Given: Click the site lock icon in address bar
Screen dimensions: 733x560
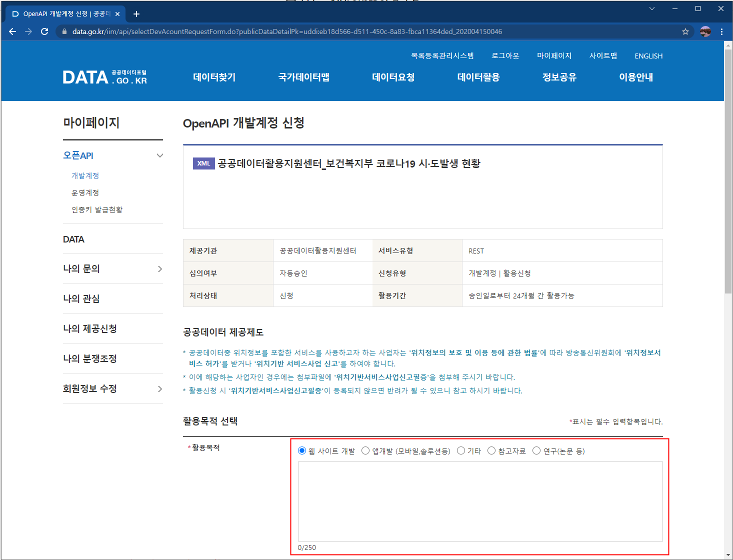Looking at the screenshot, I should 64,31.
